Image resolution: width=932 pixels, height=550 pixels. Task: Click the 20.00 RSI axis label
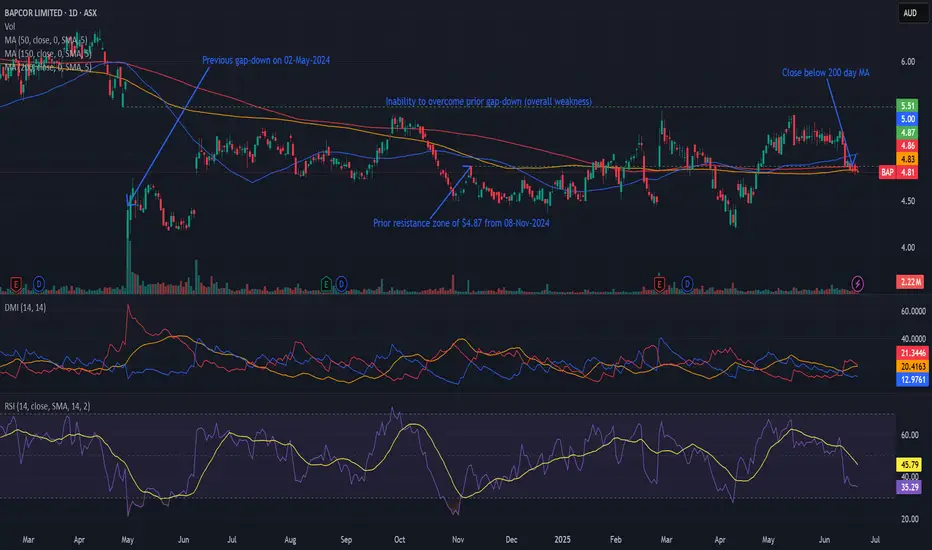click(909, 519)
